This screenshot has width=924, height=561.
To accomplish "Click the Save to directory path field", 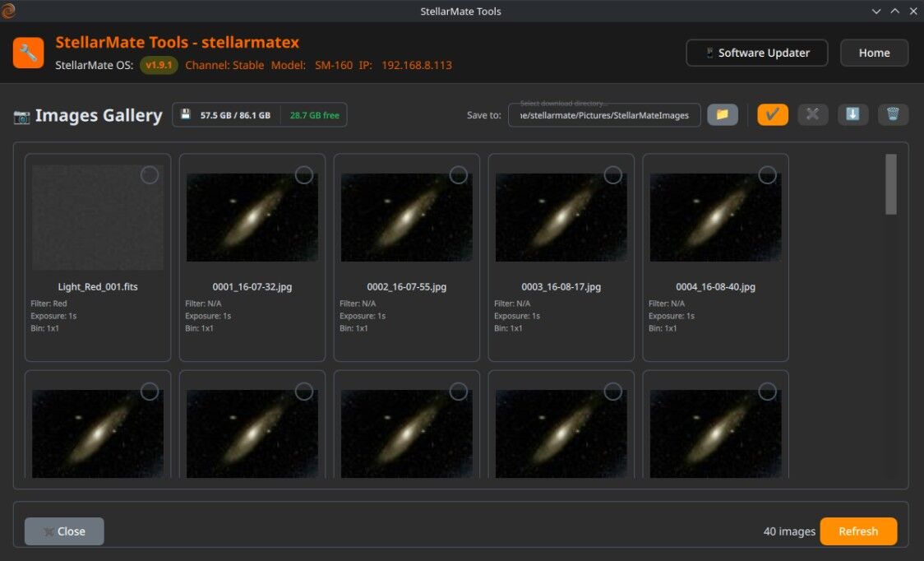I will (604, 115).
